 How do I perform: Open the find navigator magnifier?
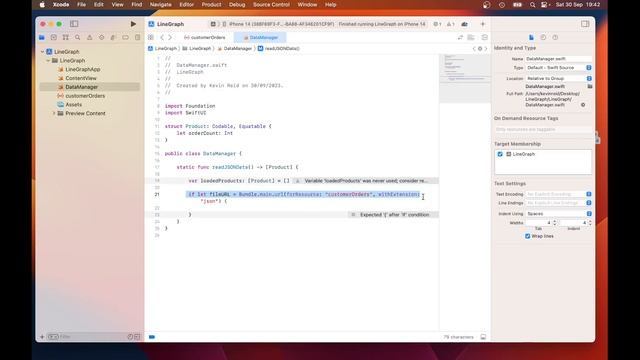click(x=78, y=38)
